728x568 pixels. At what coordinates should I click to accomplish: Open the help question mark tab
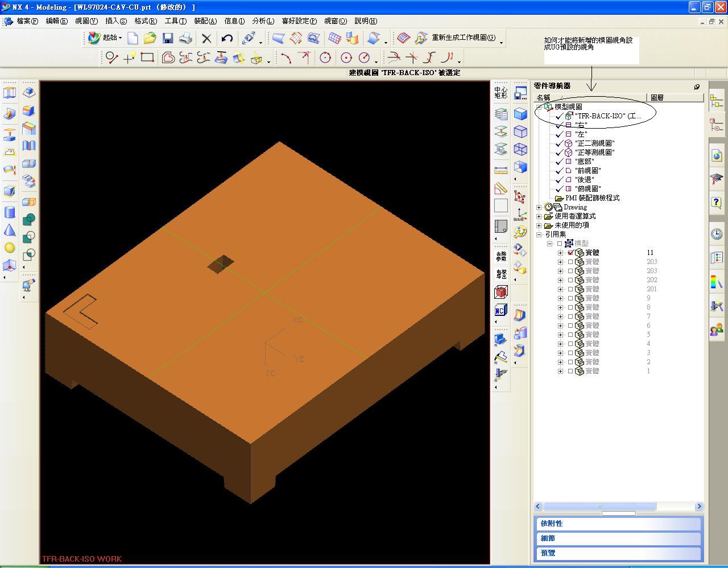point(717,203)
